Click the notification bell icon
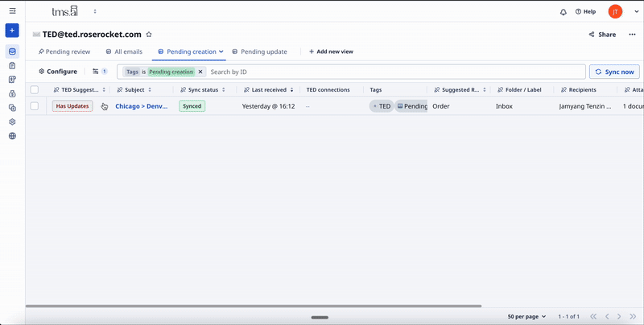644x325 pixels. click(563, 12)
